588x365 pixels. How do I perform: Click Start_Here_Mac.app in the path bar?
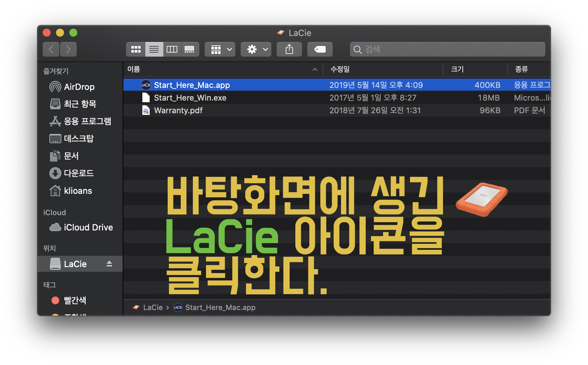220,308
